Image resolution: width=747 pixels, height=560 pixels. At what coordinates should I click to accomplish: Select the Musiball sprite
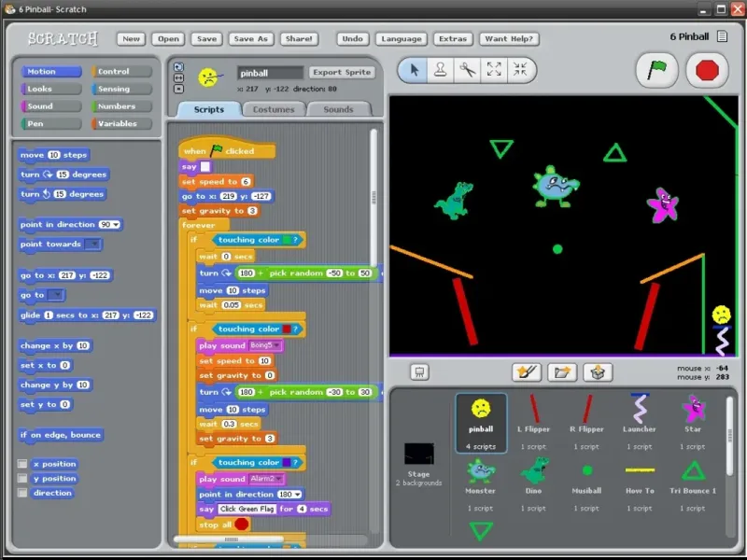click(x=587, y=484)
